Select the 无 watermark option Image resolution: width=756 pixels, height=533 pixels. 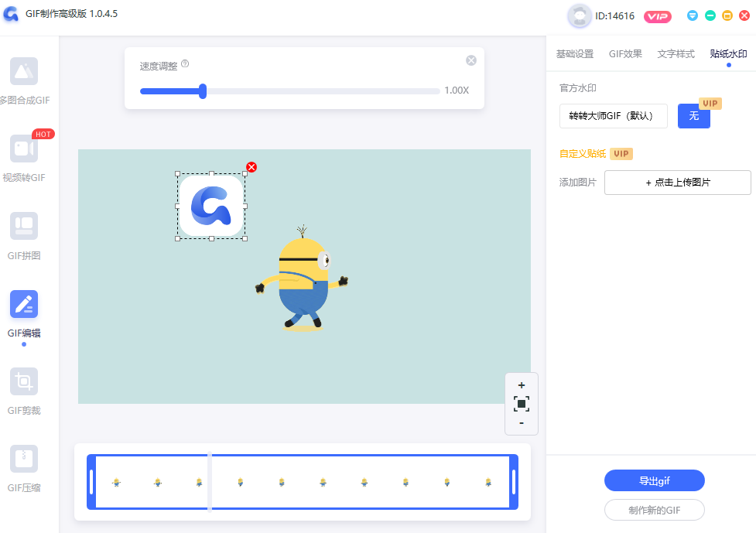pyautogui.click(x=694, y=116)
